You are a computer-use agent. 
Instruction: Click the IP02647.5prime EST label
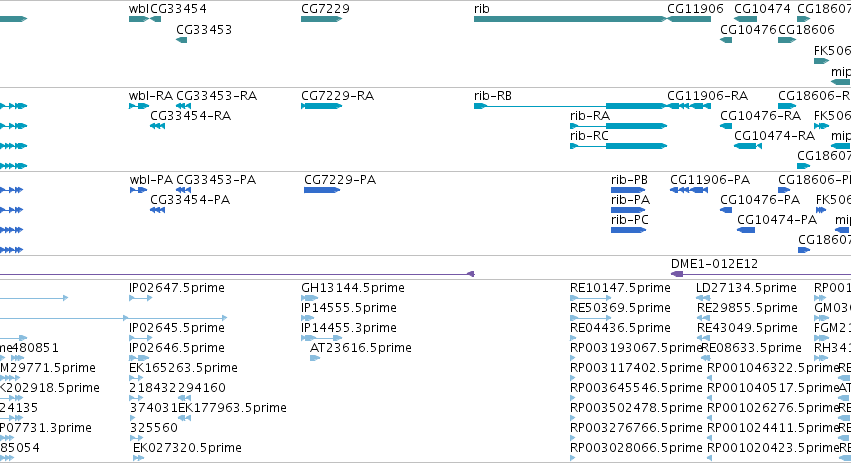[177, 288]
